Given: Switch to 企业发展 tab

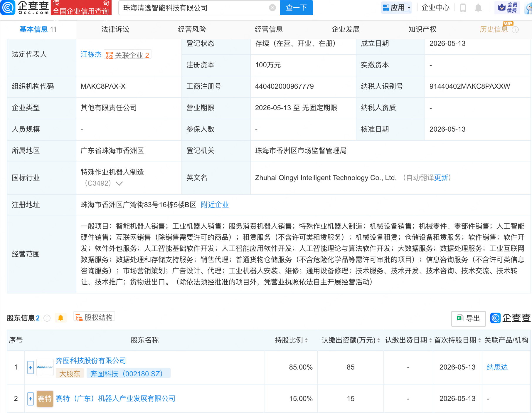Looking at the screenshot, I should (x=346, y=29).
